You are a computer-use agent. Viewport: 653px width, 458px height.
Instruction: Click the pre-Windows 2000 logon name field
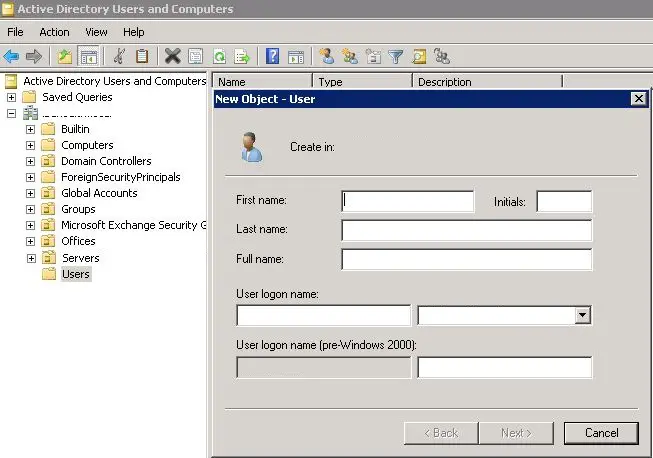pos(504,367)
